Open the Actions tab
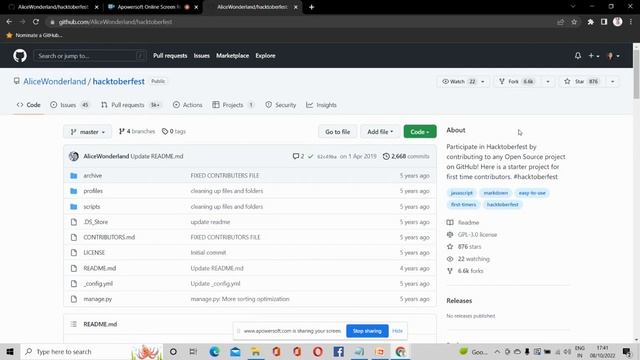The image size is (640, 360). 187,105
